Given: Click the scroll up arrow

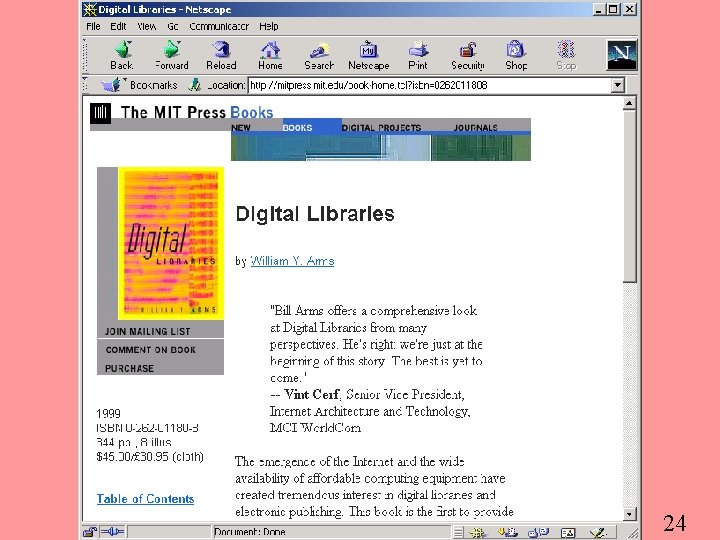Looking at the screenshot, I should pos(629,103).
